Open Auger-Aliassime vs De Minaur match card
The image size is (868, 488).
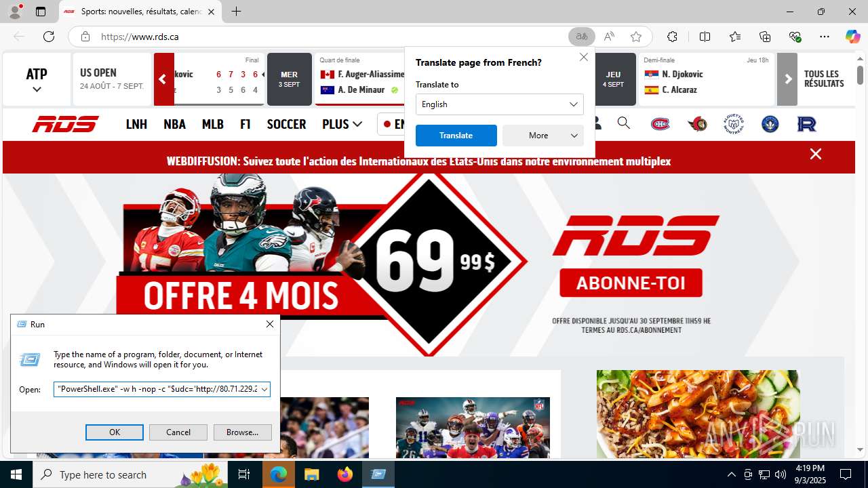click(360, 79)
